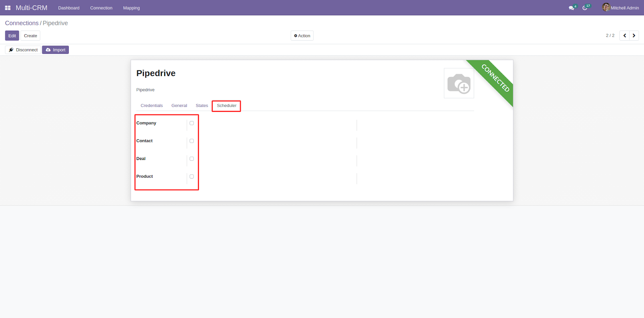644x318 pixels.
Task: Go back to Connections breadcrumb
Action: pos(22,23)
